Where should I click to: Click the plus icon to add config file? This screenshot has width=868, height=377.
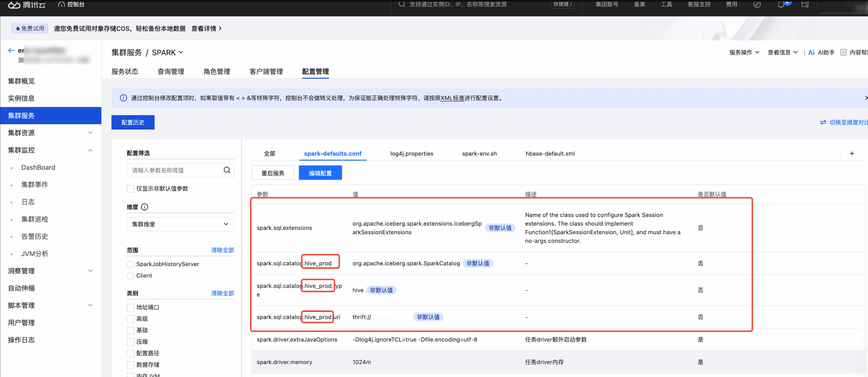[x=852, y=153]
